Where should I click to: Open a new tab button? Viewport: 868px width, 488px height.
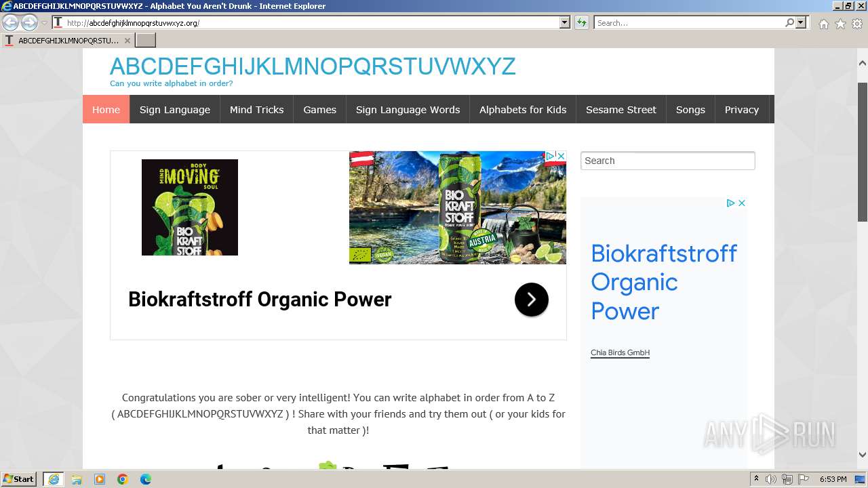tap(146, 41)
